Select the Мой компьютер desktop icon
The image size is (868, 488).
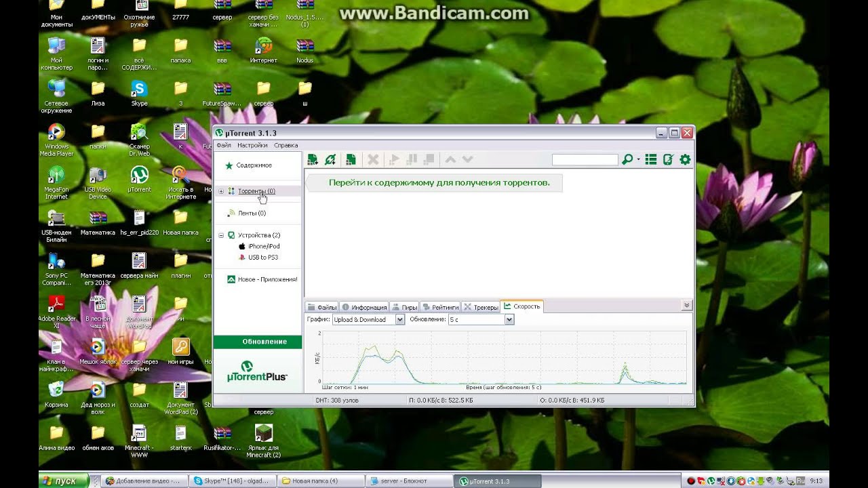pyautogui.click(x=56, y=54)
